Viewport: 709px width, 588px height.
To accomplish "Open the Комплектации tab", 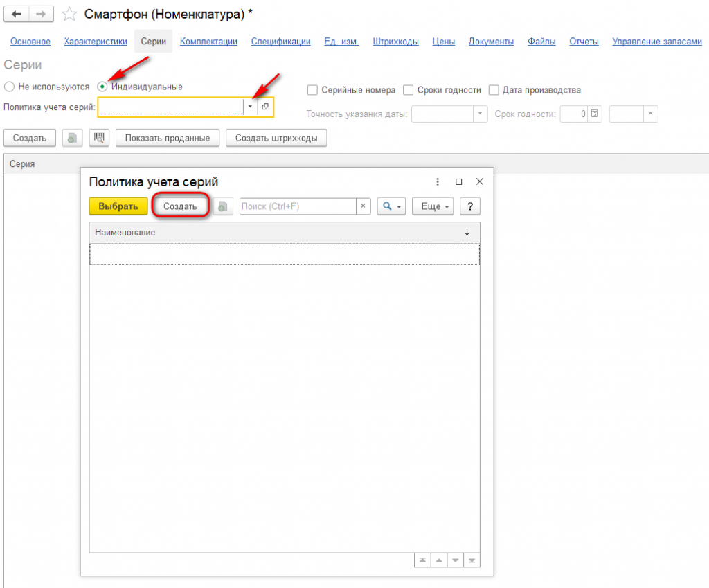I will click(208, 42).
